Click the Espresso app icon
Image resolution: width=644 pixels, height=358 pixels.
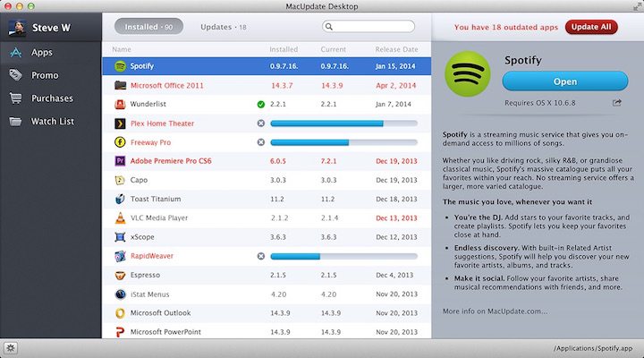tap(120, 275)
